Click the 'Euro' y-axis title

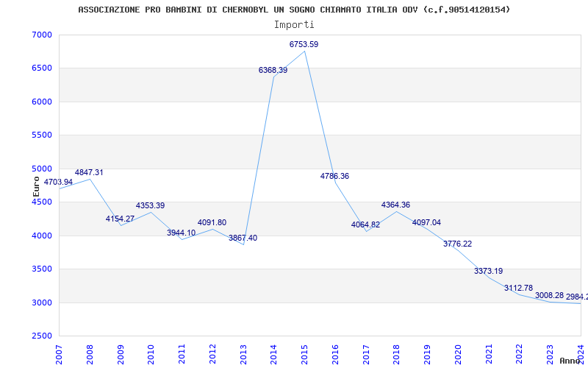click(36, 187)
